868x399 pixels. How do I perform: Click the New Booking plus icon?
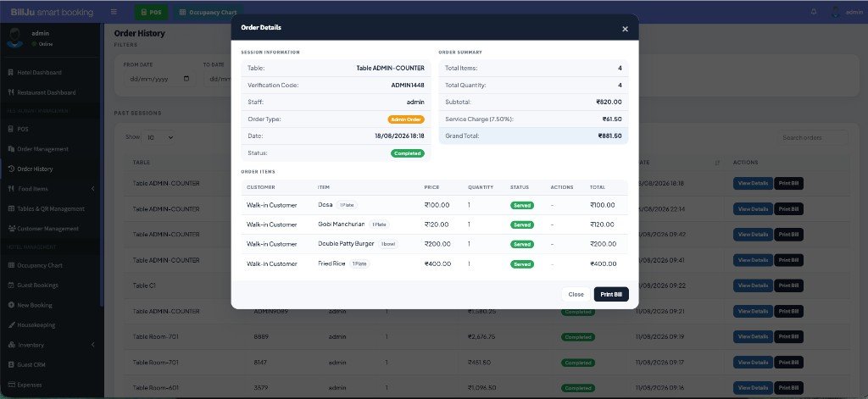[12, 305]
